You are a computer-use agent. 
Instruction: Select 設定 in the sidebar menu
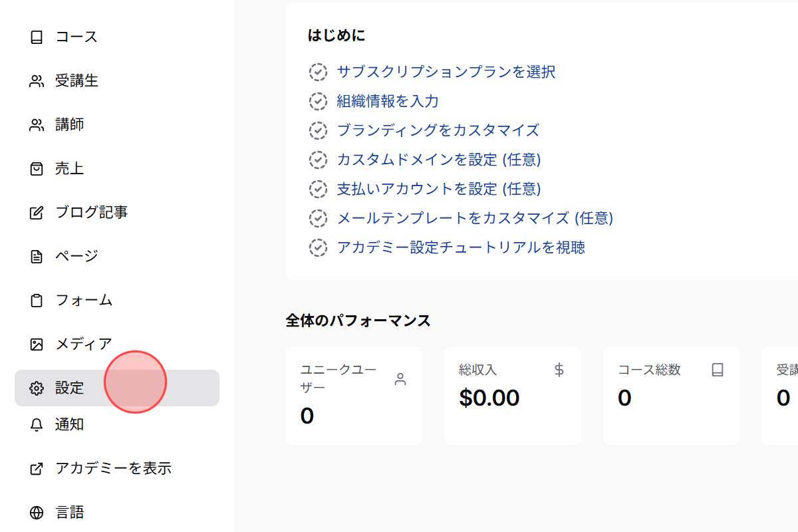point(70,388)
